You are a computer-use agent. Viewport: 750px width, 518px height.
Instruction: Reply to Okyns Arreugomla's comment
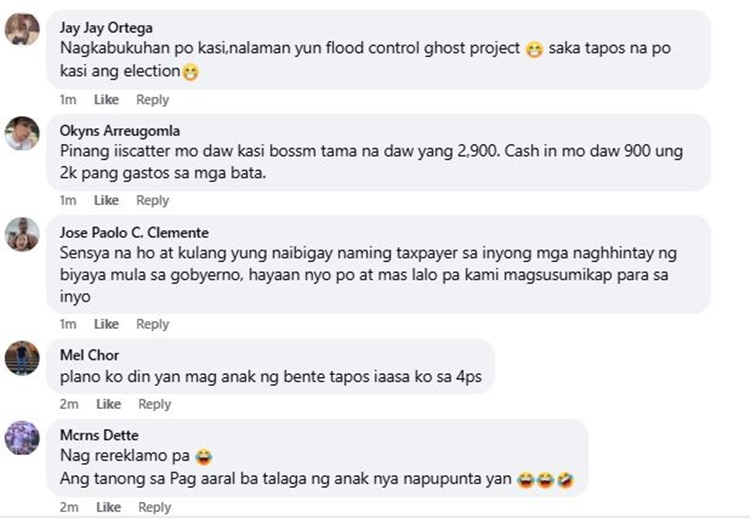tap(153, 200)
